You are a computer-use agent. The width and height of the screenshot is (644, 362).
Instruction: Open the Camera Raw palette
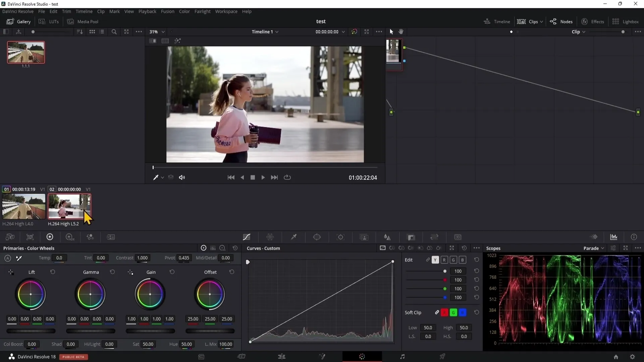[10, 237]
